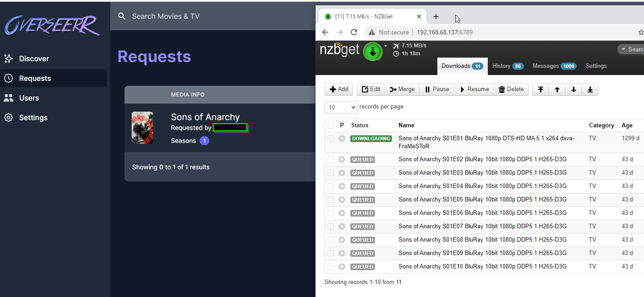644x297 pixels.
Task: Select the S01E03 download checkbox
Action: click(x=331, y=173)
